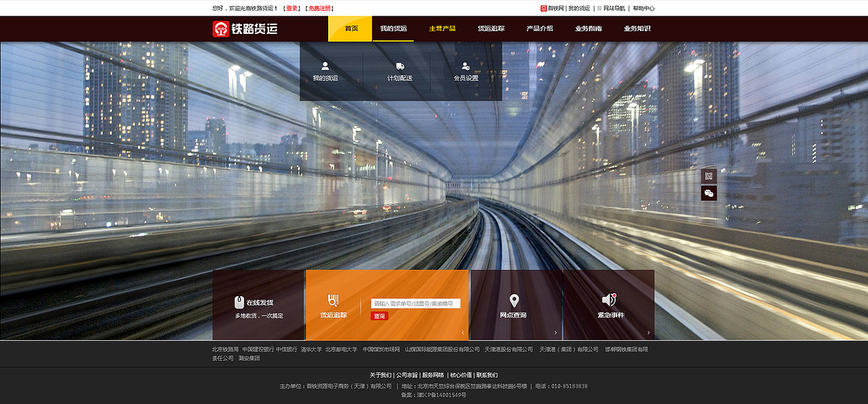Viewport: 868px width, 404px height.
Task: Open the 业务指南 nav item
Action: pos(589,29)
